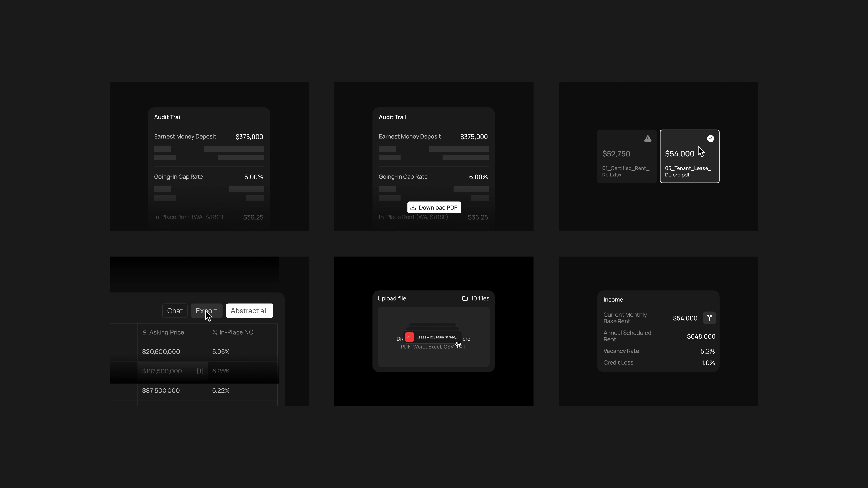Select the 01_Certified_Rent_Roll.xlsx source card

tap(626, 156)
